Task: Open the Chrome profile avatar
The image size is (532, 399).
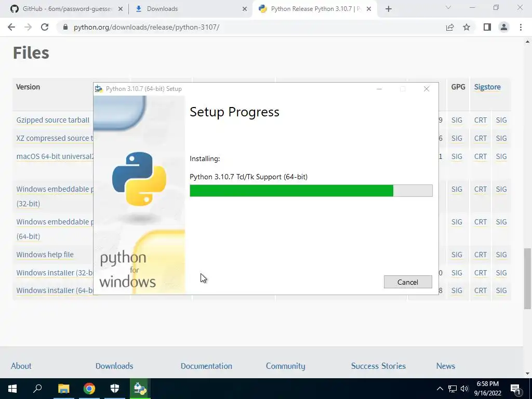Action: tap(504, 27)
